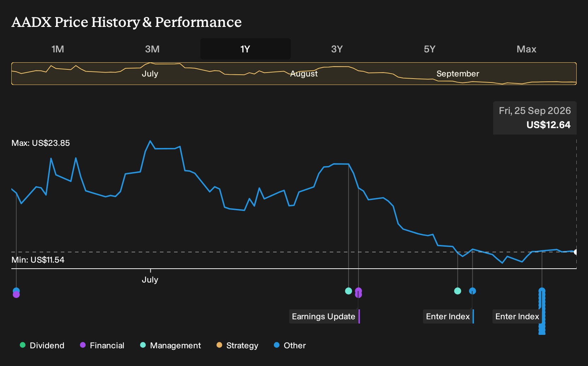Open the 5Y price history view
This screenshot has height=366, width=588.
[430, 49]
